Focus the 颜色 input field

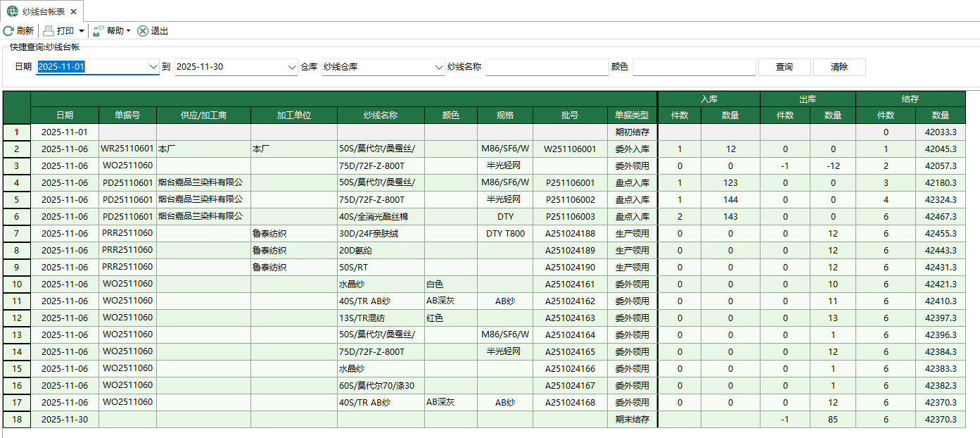pos(694,67)
